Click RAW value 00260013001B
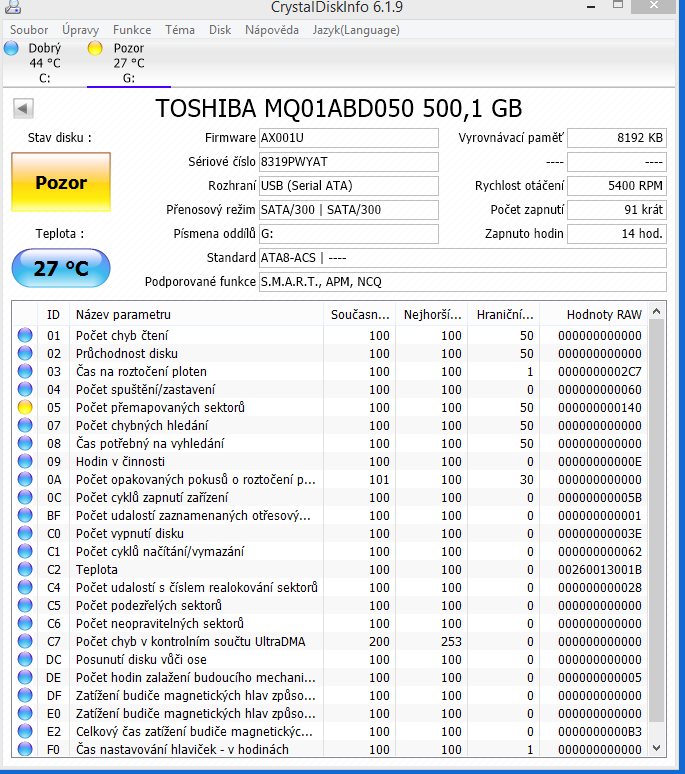 600,570
